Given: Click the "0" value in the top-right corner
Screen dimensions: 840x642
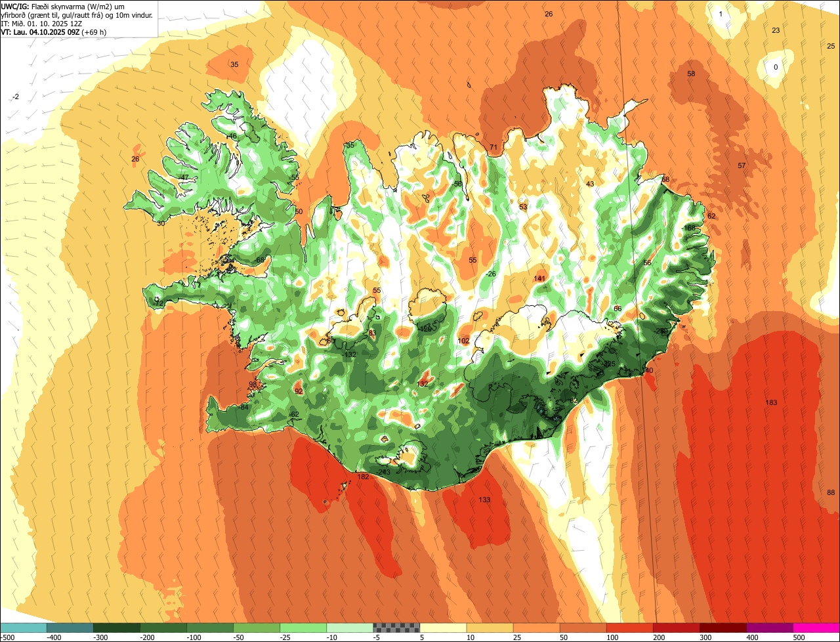Looking at the screenshot, I should tap(776, 67).
